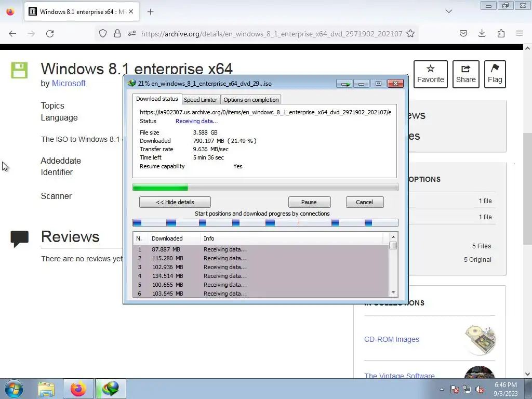The width and height of the screenshot is (532, 399).
Task: Click the connections list scroll down arrow
Action: (393, 292)
